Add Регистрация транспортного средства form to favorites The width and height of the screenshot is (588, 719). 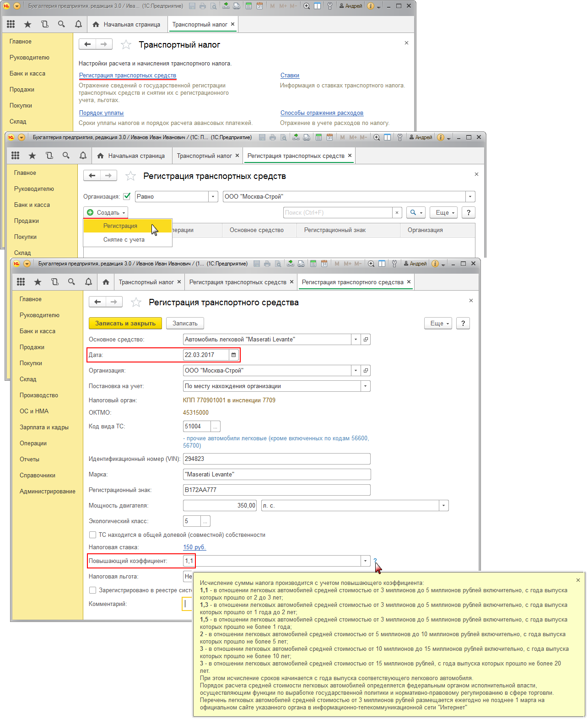tap(136, 302)
